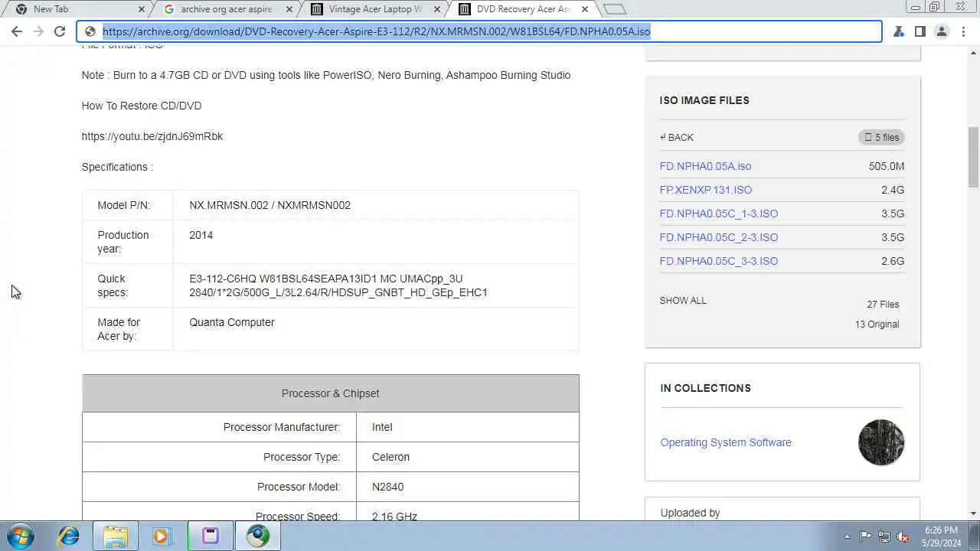Close the DVD Recovery Acer tab
The height and width of the screenshot is (551, 980).
pyautogui.click(x=585, y=9)
